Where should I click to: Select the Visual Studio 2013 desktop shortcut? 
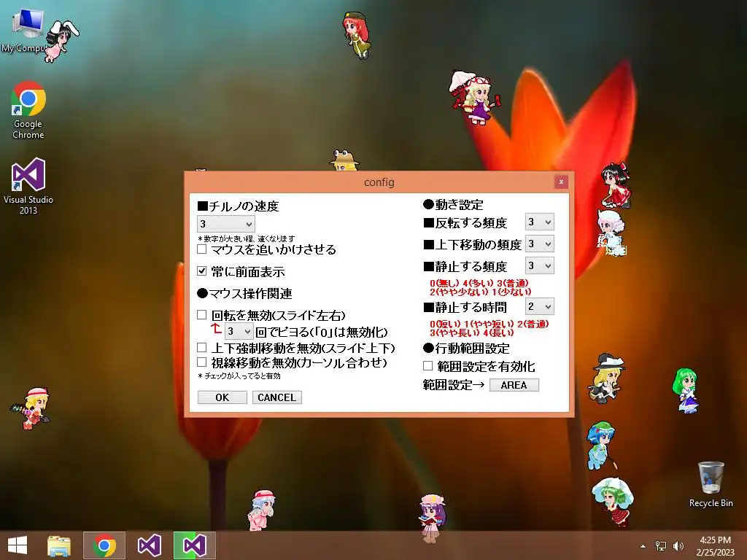point(28,186)
